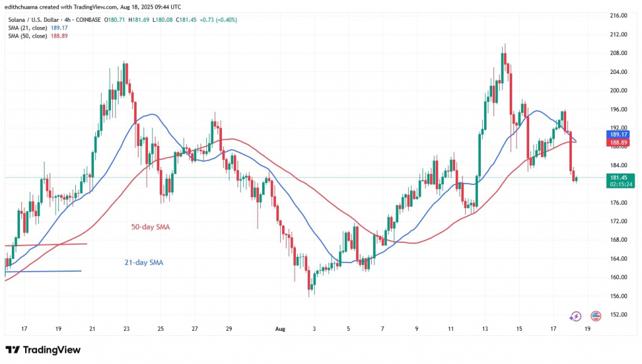Click the US flag economic event icon
This screenshot has height=364, width=642.
click(596, 316)
